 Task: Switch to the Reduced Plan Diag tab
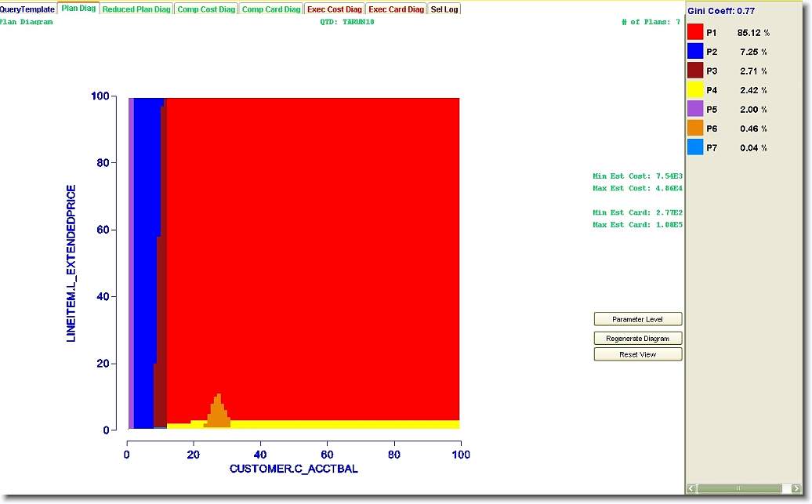pos(136,9)
